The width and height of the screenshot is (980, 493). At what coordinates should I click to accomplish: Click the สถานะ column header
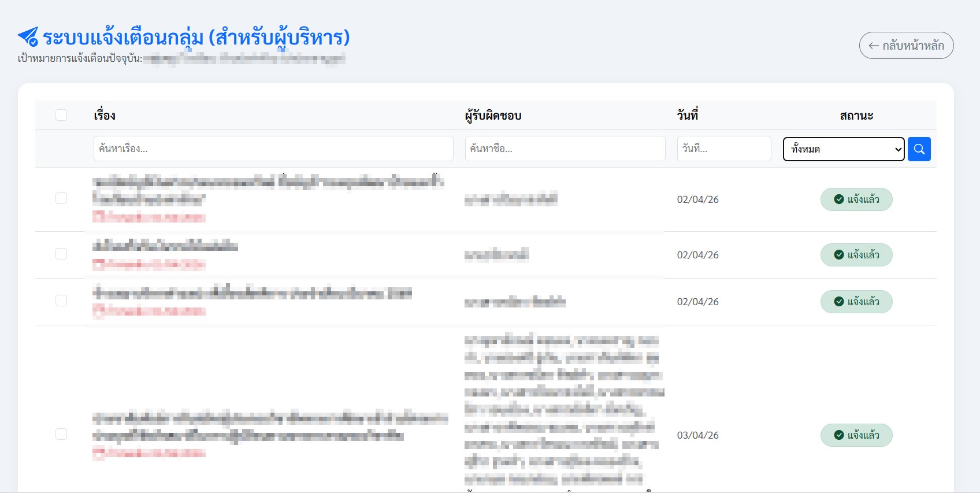click(856, 116)
